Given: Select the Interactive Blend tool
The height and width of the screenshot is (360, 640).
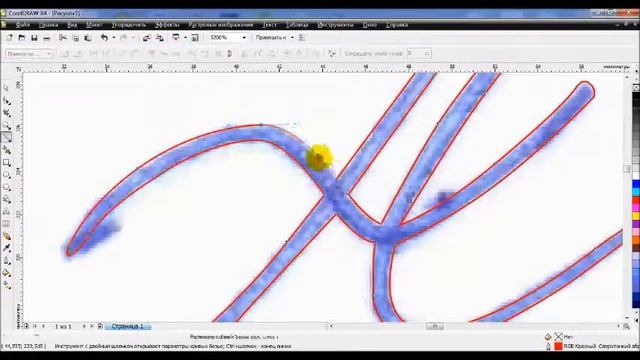Looking at the screenshot, I should pos(7,236).
